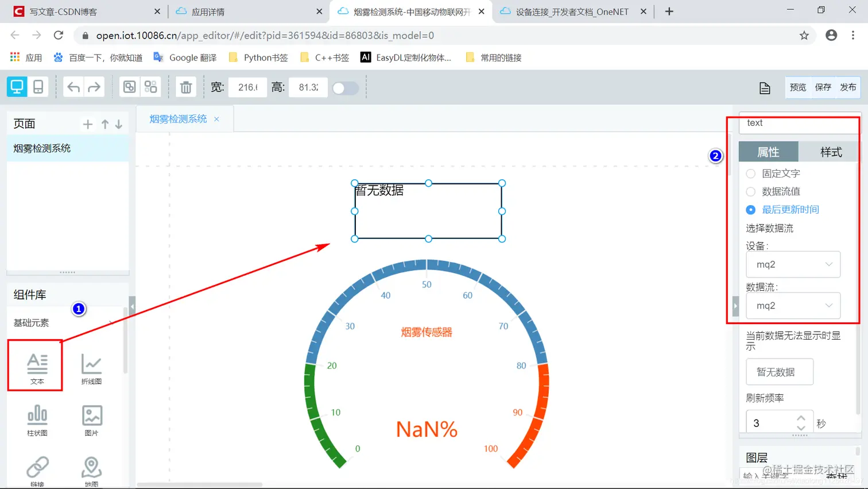Switch to desktop layout view icon

point(17,87)
